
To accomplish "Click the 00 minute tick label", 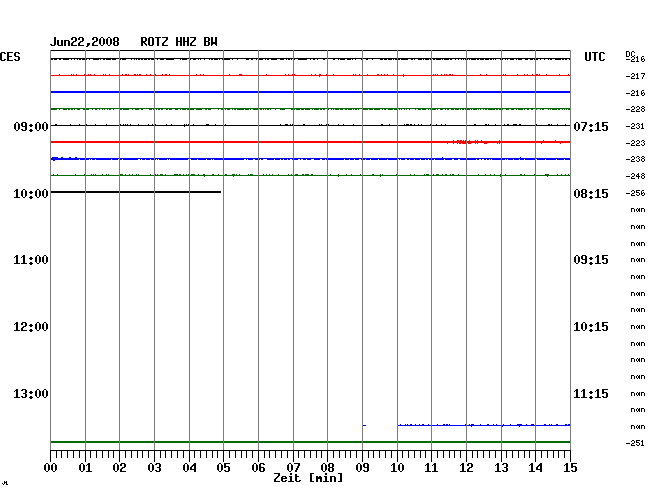I will (x=51, y=468).
